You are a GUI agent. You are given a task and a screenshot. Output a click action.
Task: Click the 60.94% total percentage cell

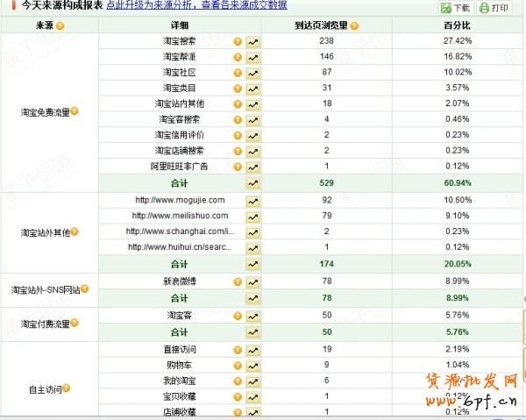(x=458, y=183)
